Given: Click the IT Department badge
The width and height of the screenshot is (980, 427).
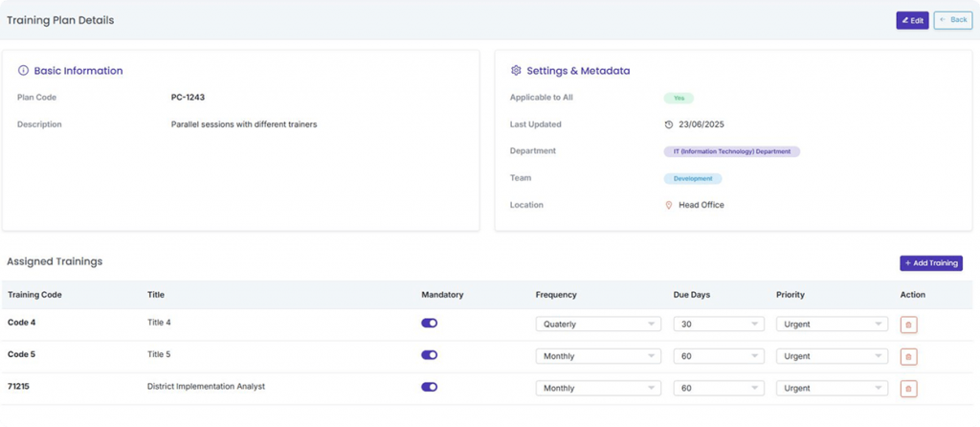Looking at the screenshot, I should click(731, 151).
